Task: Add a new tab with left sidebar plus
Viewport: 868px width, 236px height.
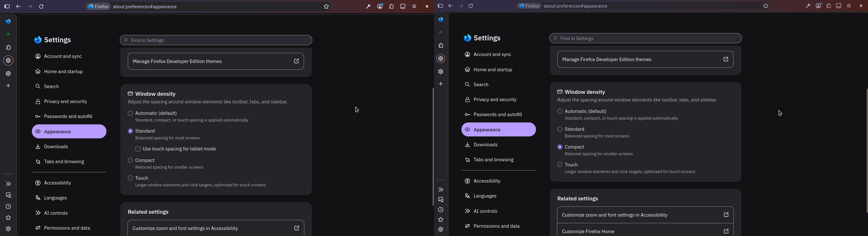Action: coord(8,86)
